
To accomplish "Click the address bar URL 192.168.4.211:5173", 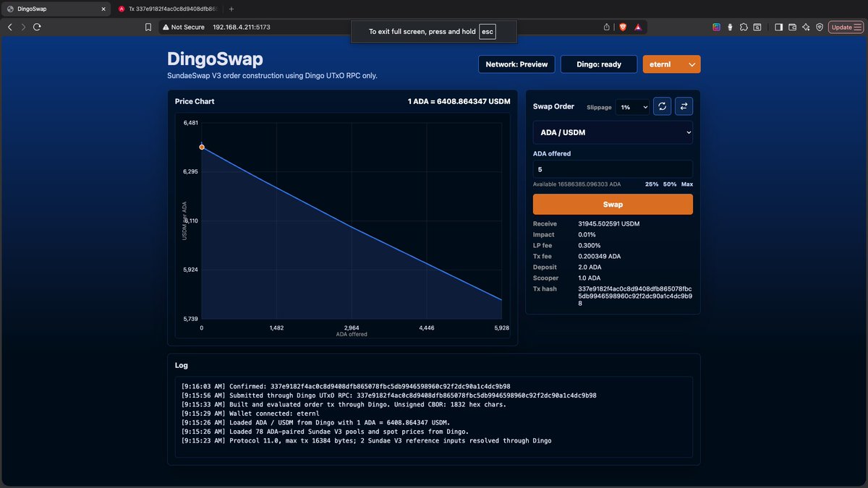I will coord(242,27).
